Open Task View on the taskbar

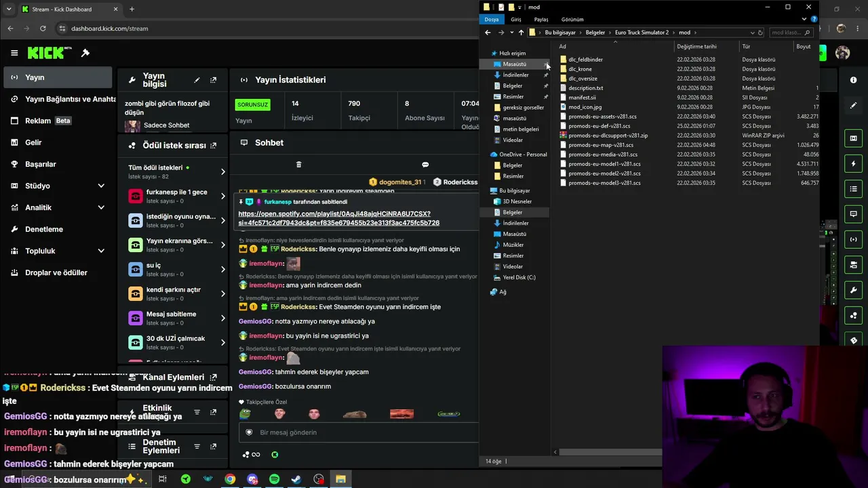(x=163, y=479)
